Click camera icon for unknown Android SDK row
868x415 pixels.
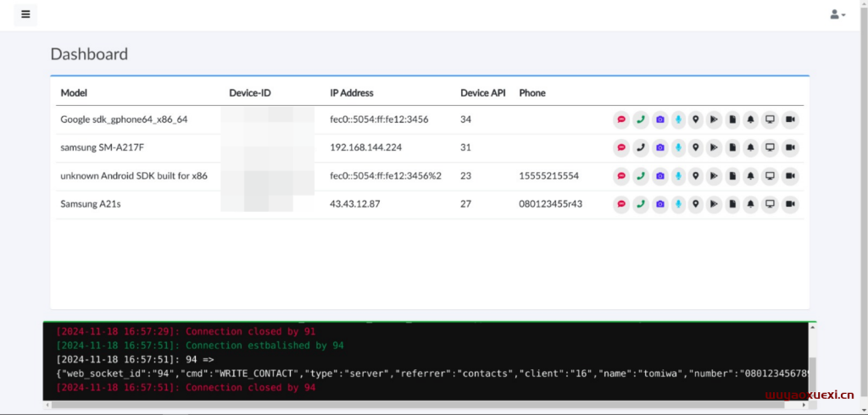(659, 176)
